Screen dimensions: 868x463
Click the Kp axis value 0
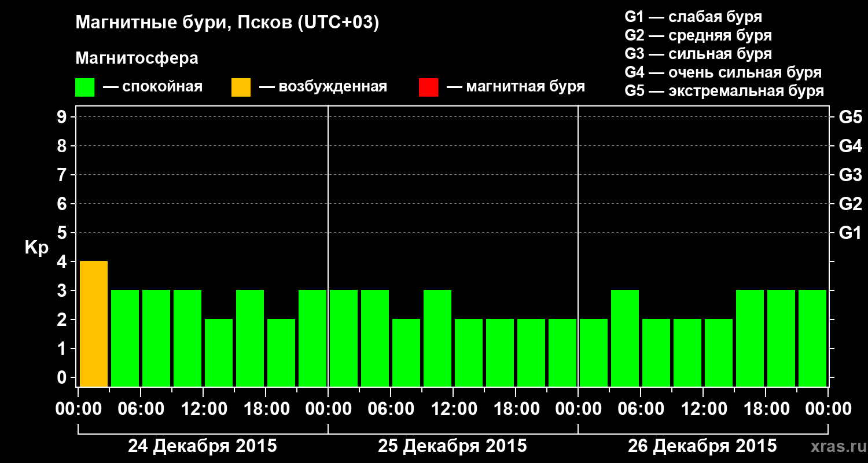point(63,377)
